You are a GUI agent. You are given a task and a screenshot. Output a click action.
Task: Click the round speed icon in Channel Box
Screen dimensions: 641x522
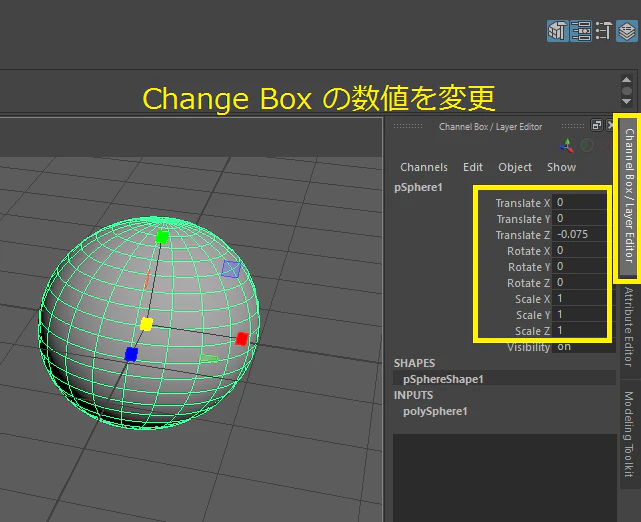click(587, 146)
